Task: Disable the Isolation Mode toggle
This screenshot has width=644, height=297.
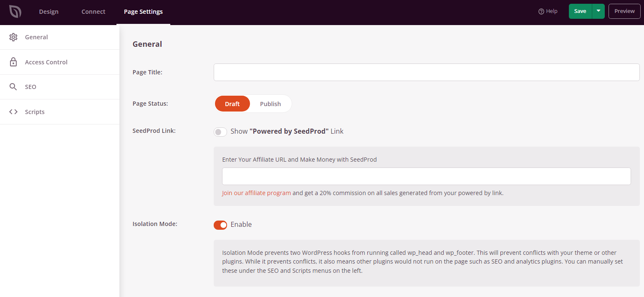Action: tap(220, 225)
